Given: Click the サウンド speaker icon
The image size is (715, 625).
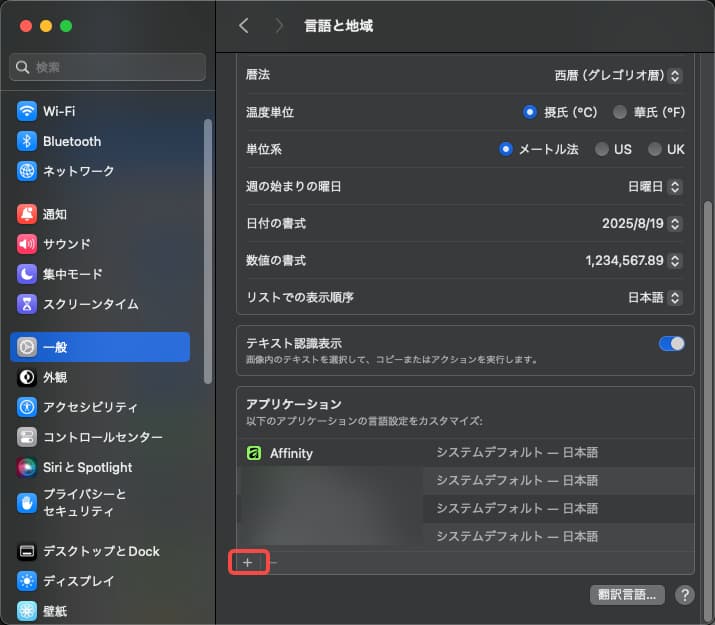Looking at the screenshot, I should [x=27, y=244].
